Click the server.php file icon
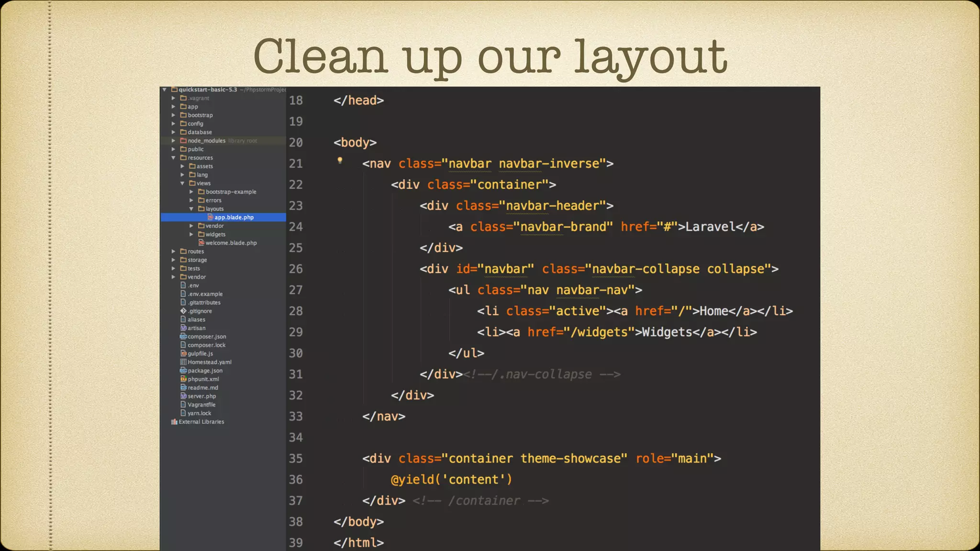Screen dimensions: 980x551 coord(183,396)
